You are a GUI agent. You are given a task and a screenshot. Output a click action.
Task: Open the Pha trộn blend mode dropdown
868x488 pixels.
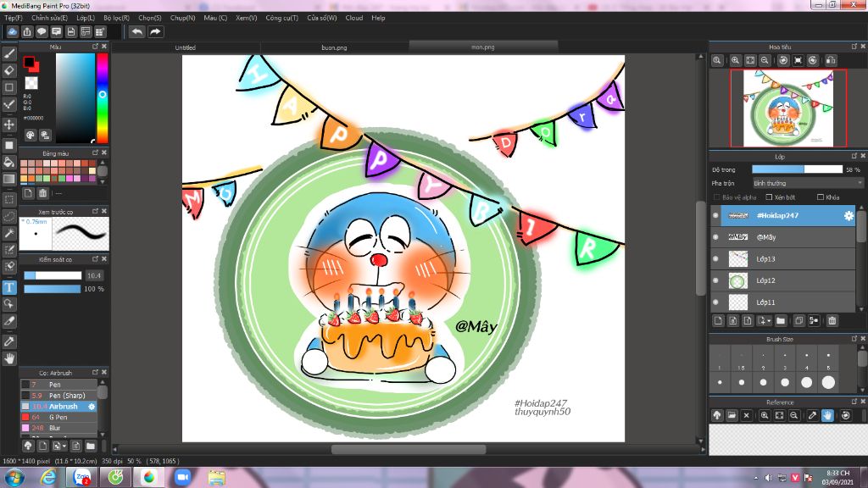coord(808,183)
